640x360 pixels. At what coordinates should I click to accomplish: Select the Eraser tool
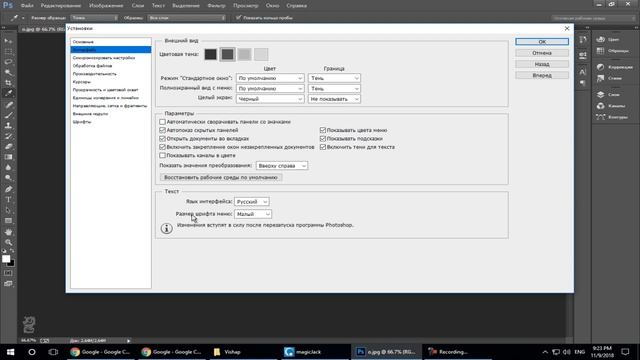(x=8, y=147)
